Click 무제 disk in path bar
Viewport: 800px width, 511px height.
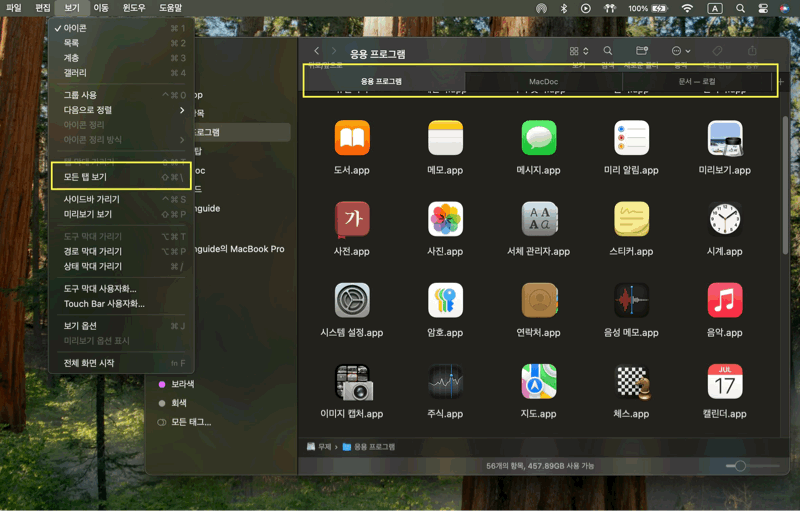pyautogui.click(x=319, y=447)
